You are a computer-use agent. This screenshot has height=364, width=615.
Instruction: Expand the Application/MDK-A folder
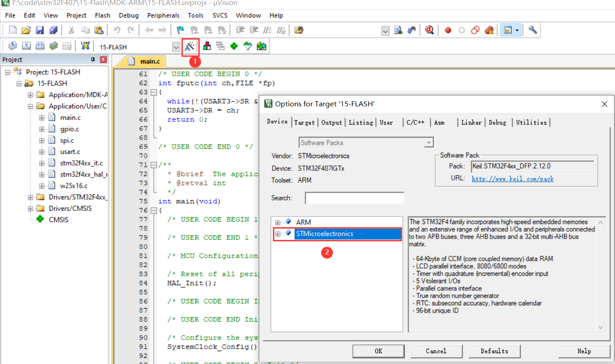30,95
